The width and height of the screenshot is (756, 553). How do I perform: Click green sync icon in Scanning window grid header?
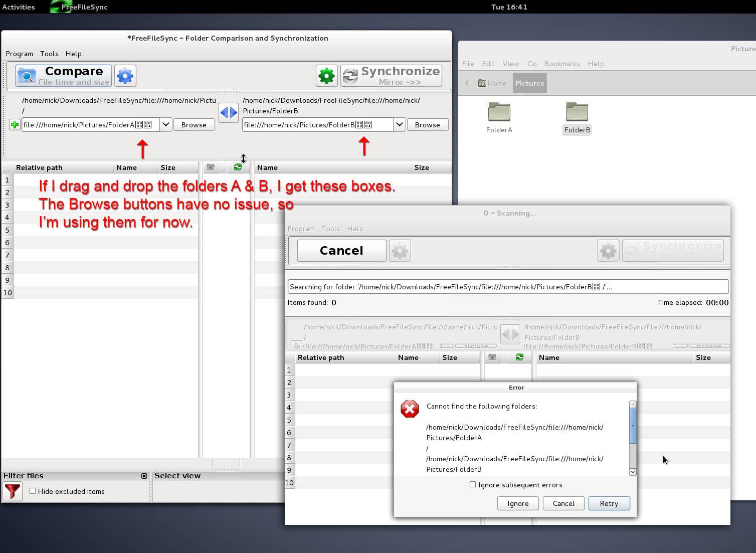coord(519,357)
